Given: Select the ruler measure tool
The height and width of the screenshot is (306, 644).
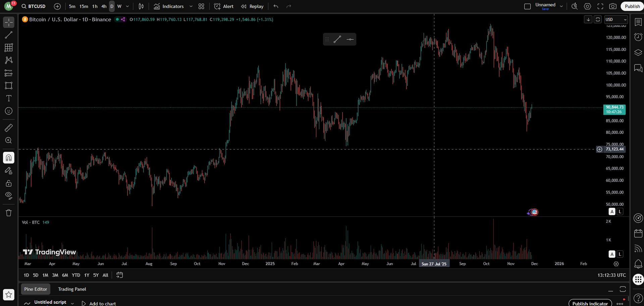Looking at the screenshot, I should [9, 128].
